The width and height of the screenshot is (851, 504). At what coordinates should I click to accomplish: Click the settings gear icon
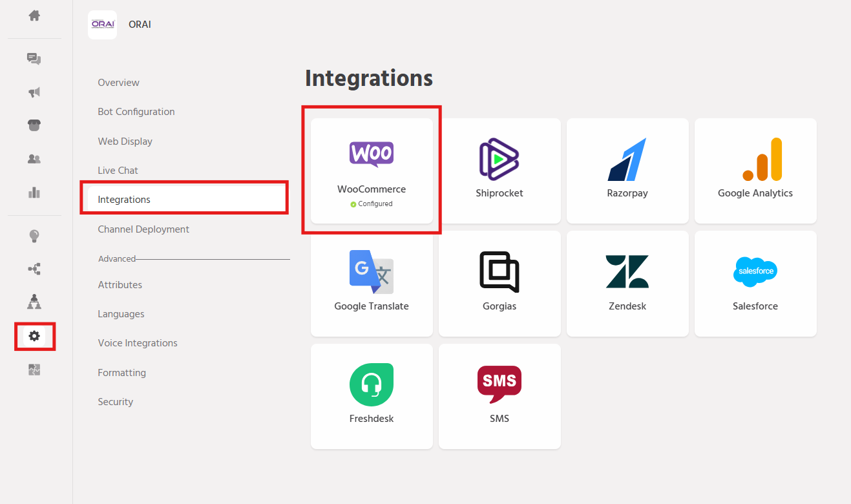34,336
